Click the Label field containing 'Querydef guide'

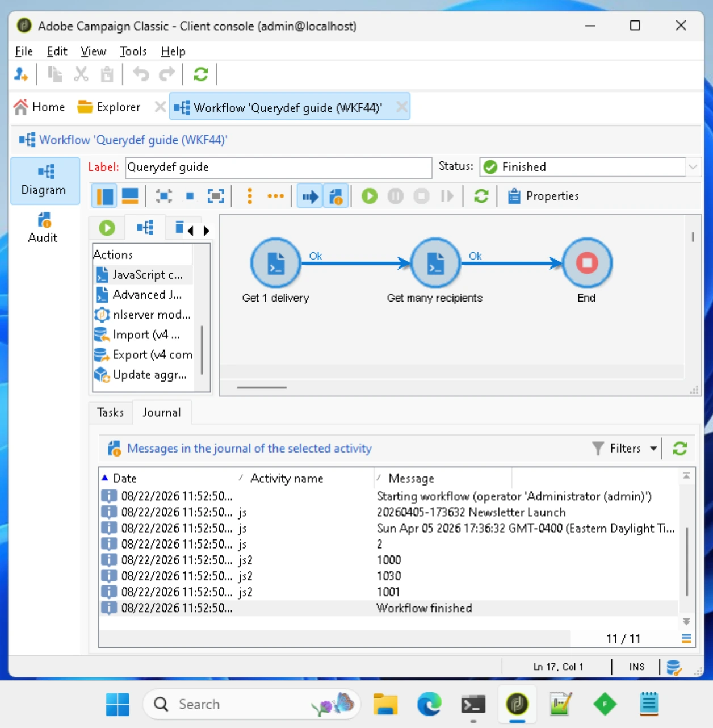pyautogui.click(x=278, y=168)
